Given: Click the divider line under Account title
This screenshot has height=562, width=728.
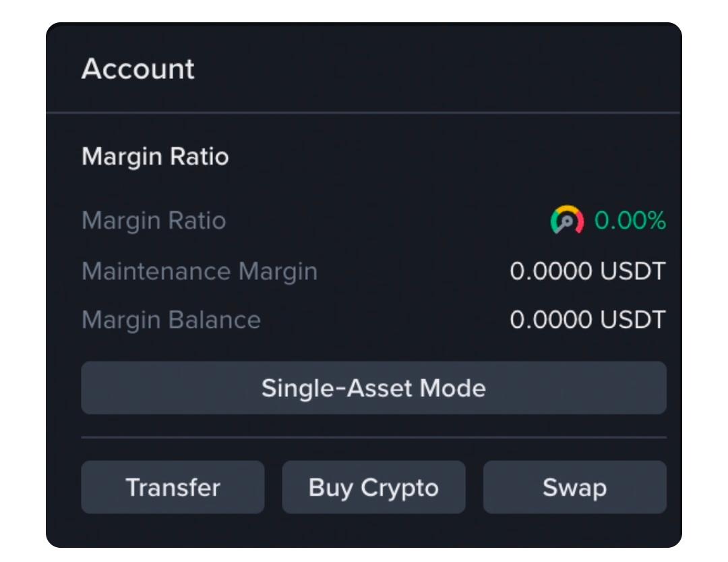Looking at the screenshot, I should point(364,112).
